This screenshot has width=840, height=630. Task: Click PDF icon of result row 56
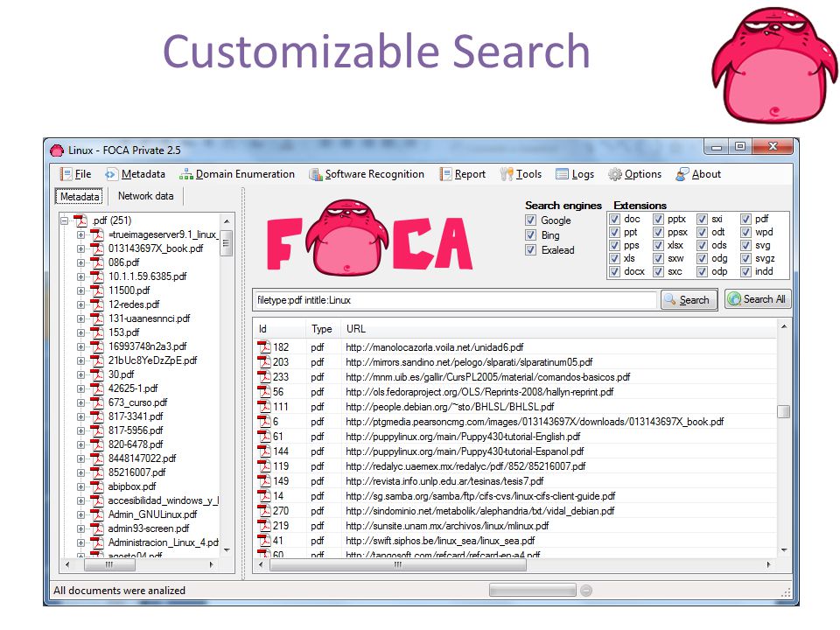pyautogui.click(x=263, y=392)
